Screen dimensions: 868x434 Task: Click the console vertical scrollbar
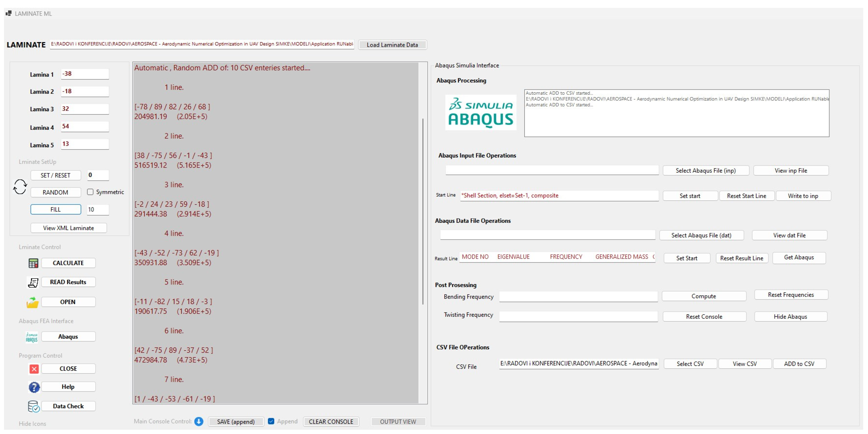coord(423,211)
